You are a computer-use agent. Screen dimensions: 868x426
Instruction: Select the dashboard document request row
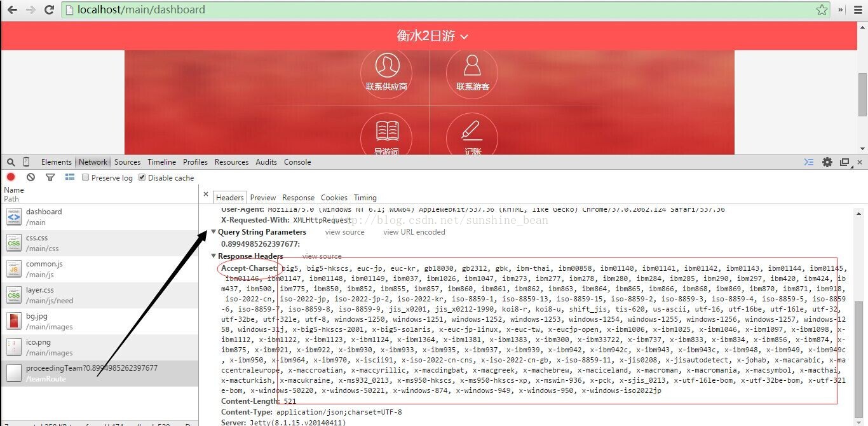(x=99, y=217)
